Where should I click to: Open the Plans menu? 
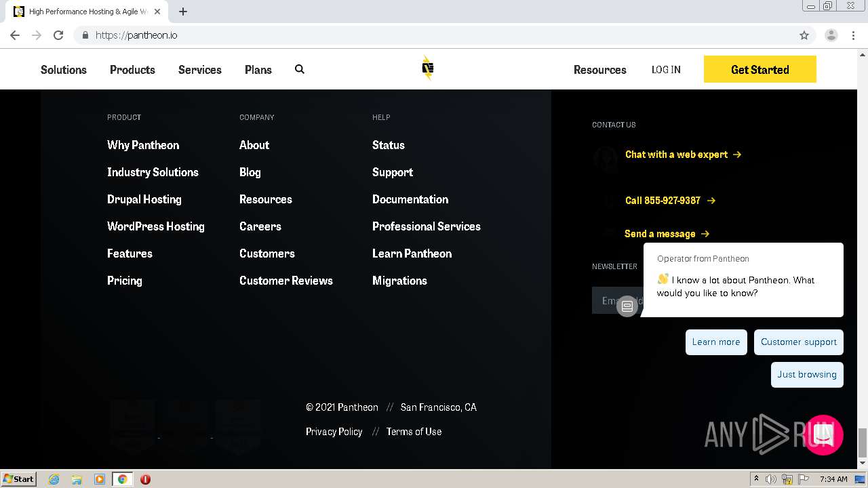tap(258, 70)
